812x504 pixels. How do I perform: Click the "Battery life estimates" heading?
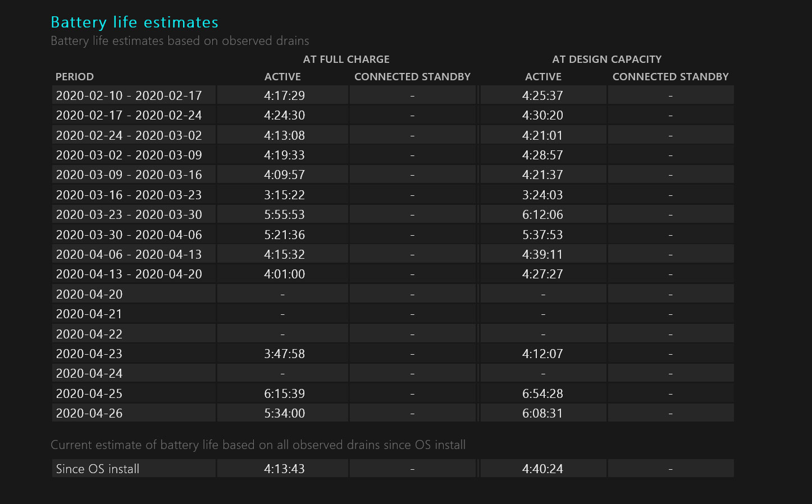pyautogui.click(x=134, y=22)
